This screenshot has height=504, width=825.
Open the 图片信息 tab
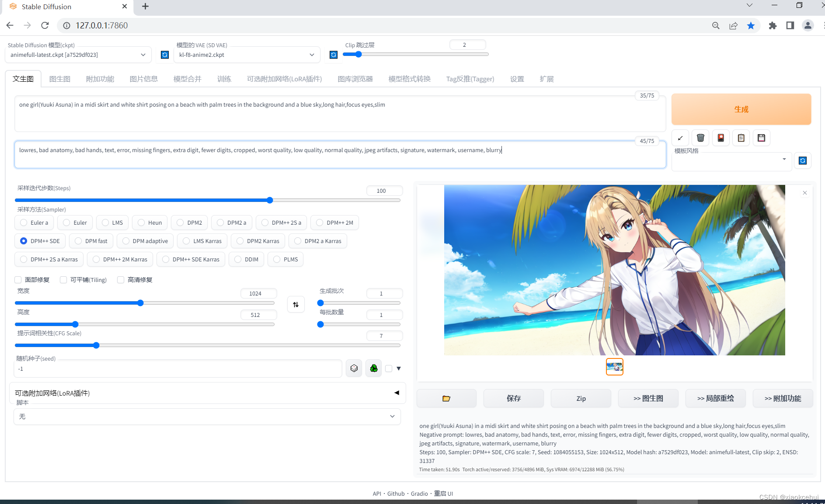144,79
